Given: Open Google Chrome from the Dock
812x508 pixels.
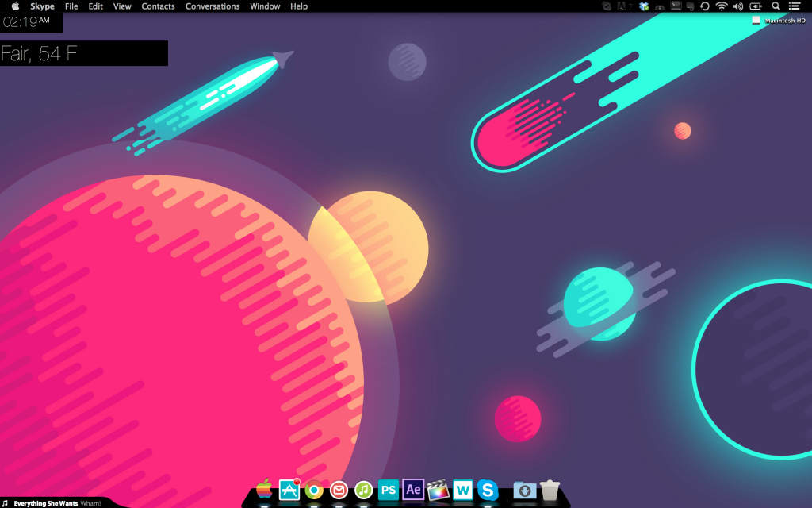Looking at the screenshot, I should pyautogui.click(x=314, y=490).
